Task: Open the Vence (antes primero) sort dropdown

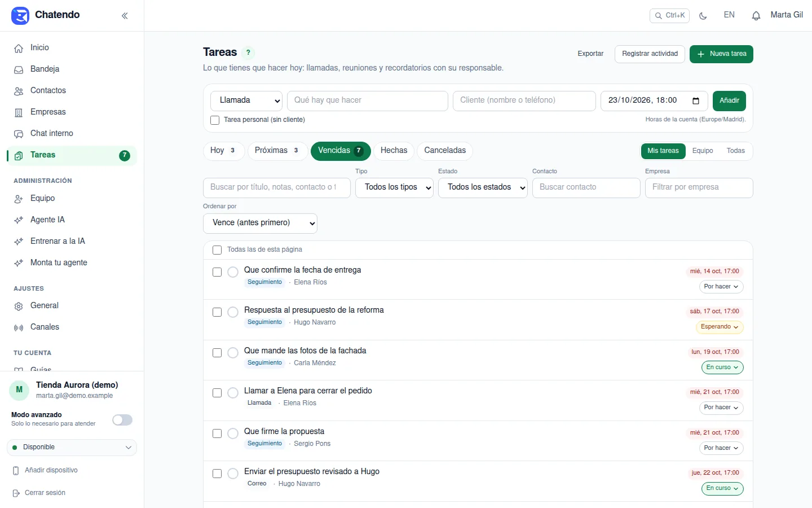Action: [x=260, y=223]
